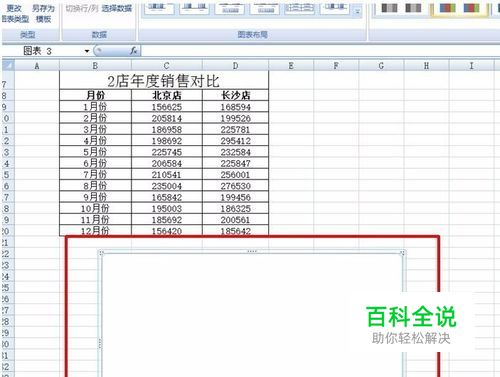Pick the third chart layout thumbnail in 图表布局
The height and width of the screenshot is (377, 500).
pos(229,9)
